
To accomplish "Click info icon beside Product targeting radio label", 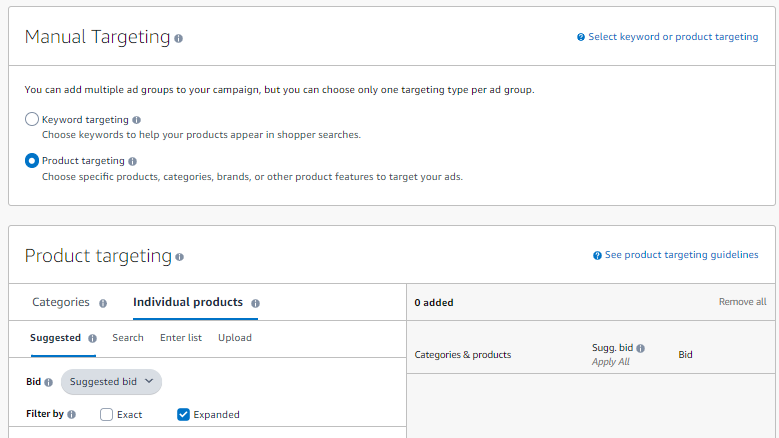I will tap(133, 161).
